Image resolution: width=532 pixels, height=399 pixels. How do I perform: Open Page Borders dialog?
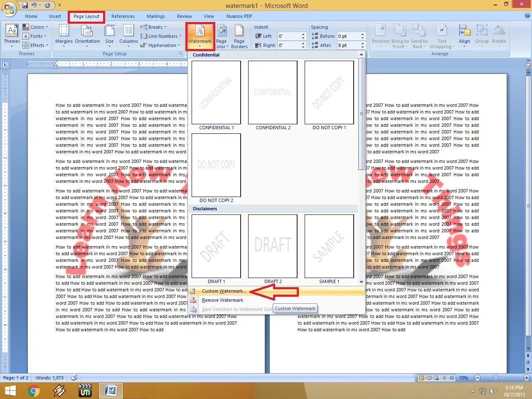[x=239, y=36]
